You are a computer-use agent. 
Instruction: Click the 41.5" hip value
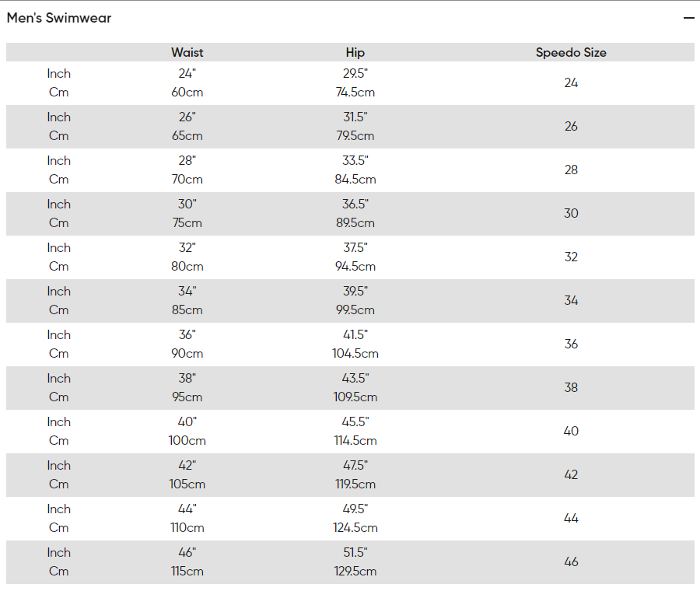(355, 335)
